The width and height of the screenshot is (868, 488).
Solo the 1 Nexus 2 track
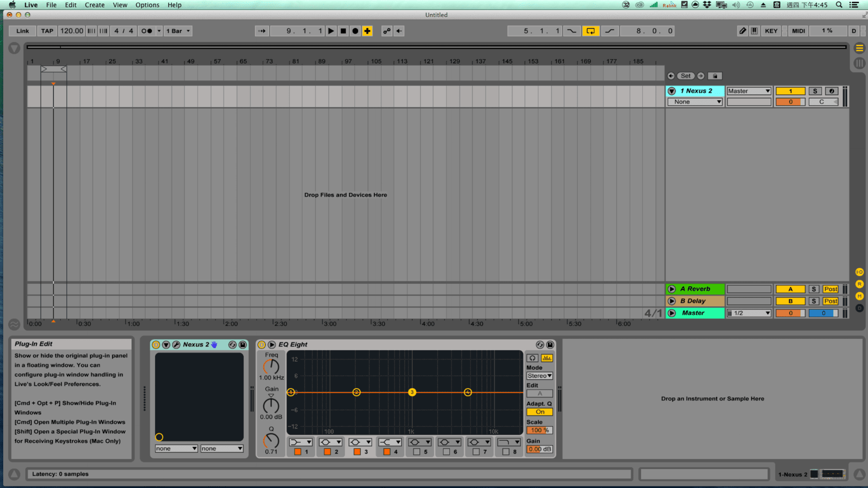pyautogui.click(x=814, y=91)
